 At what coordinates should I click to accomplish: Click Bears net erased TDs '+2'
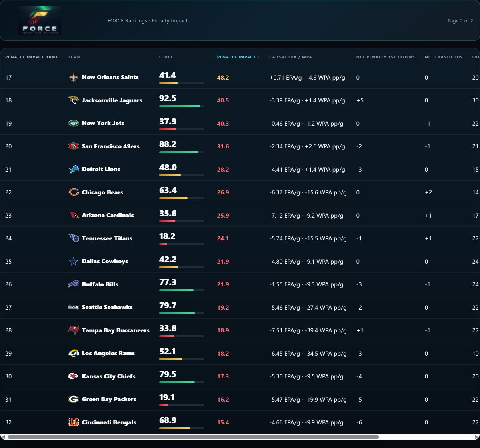428,192
